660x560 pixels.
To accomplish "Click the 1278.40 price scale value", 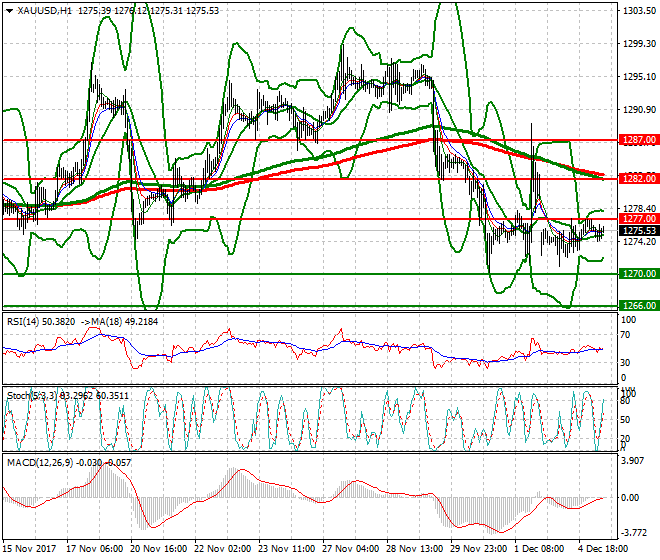I will tap(639, 209).
